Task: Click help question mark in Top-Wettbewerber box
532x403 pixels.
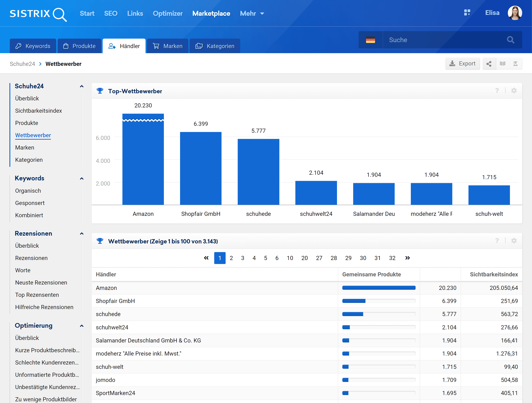Action: tap(497, 91)
